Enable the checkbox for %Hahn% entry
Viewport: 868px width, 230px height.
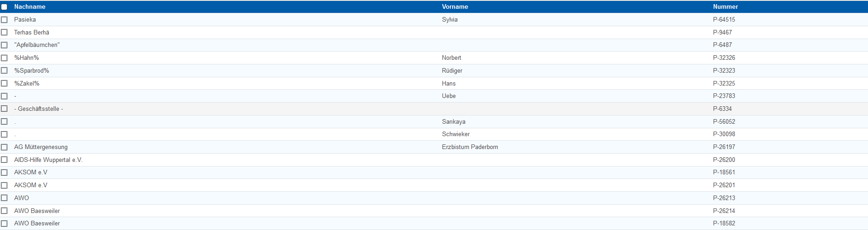4,58
